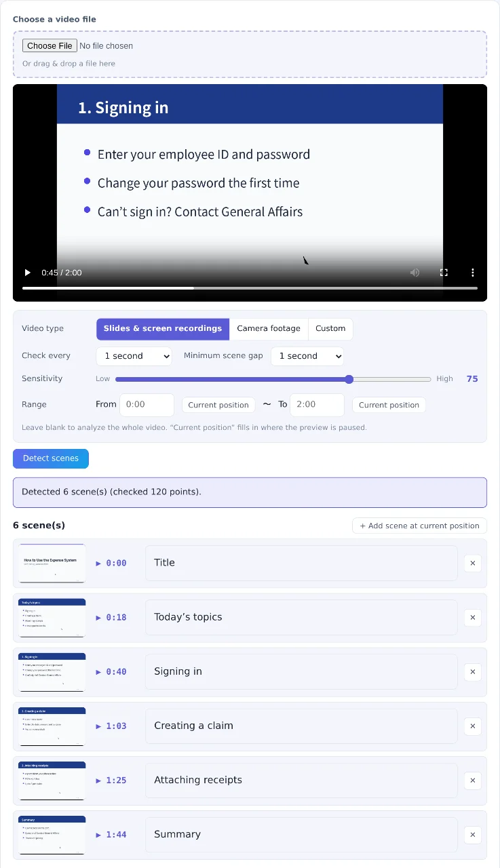Select Custom video type
Image resolution: width=500 pixels, height=868 pixels.
330,329
